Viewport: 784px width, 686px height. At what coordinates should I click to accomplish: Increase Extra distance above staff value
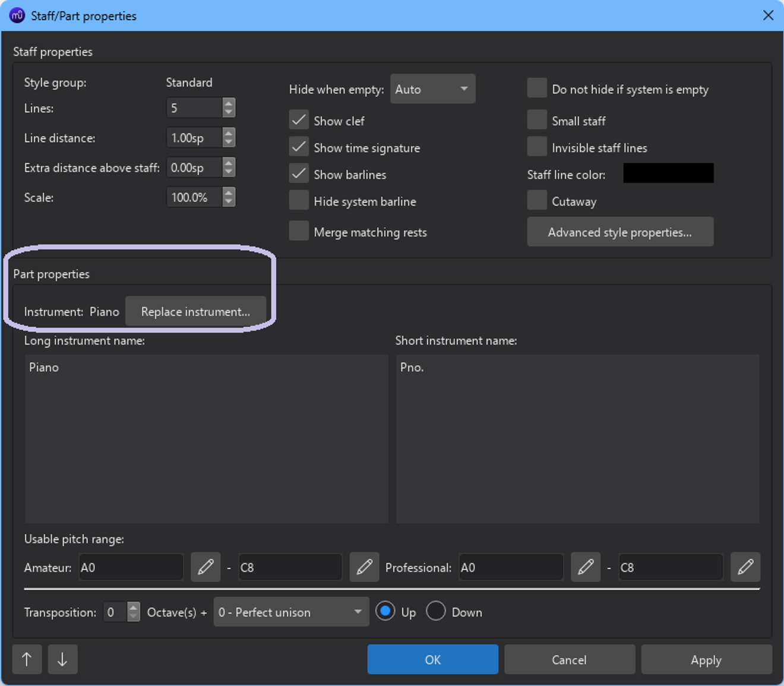coord(229,162)
